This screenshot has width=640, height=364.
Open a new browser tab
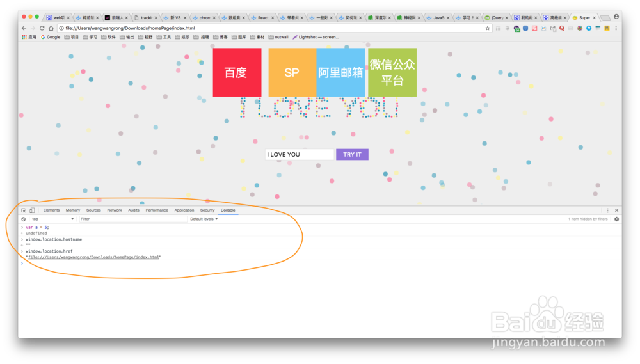pyautogui.click(x=605, y=18)
